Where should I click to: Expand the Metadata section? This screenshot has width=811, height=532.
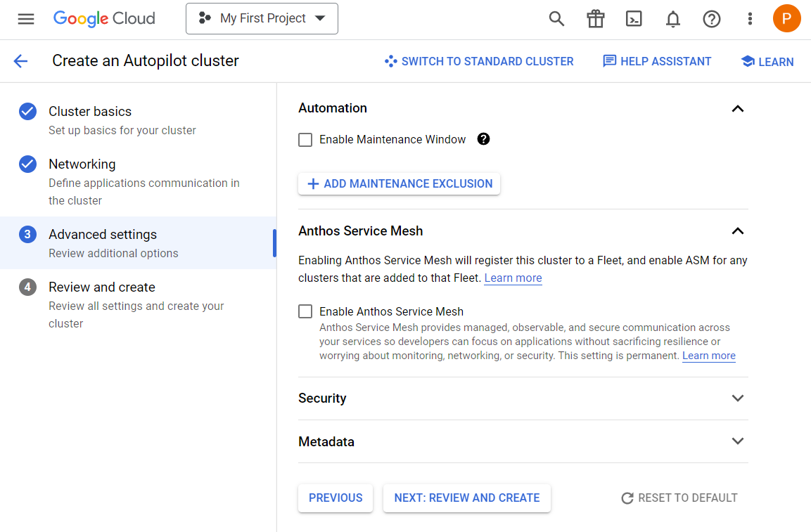point(737,441)
